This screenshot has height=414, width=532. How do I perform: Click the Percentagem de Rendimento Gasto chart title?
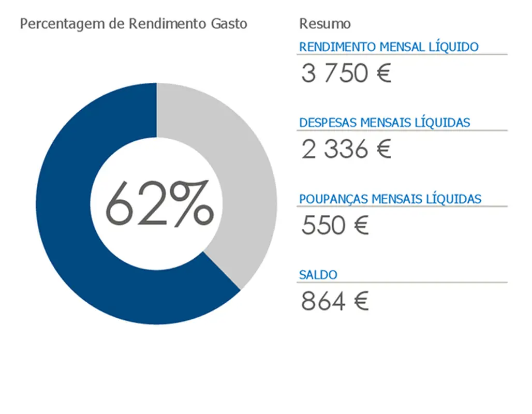133,24
